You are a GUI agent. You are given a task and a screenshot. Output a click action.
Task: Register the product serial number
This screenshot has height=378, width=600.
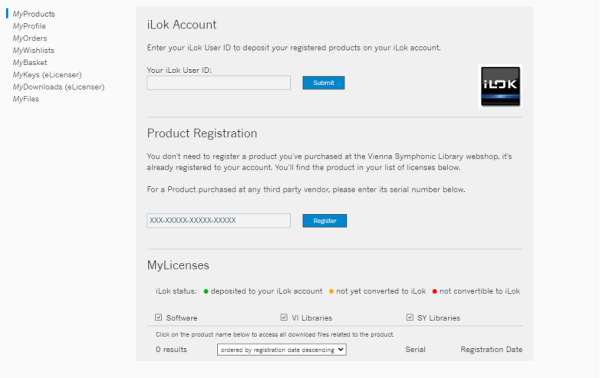(x=324, y=221)
